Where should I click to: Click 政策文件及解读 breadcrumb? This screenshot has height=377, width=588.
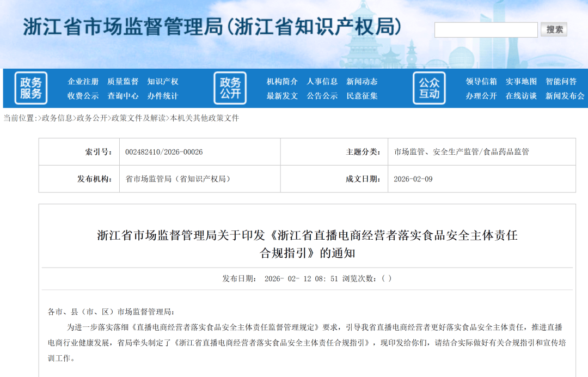(138, 118)
